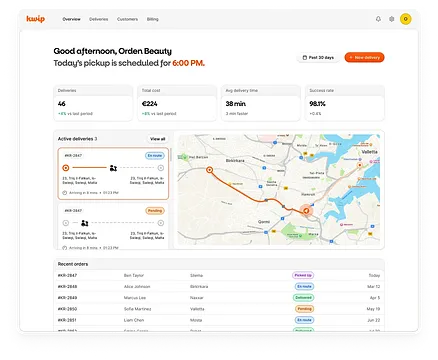Image resolution: width=438 pixels, height=360 pixels.
Task: Click the Pending badge in the #KR-2850 row
Action: [x=304, y=309]
